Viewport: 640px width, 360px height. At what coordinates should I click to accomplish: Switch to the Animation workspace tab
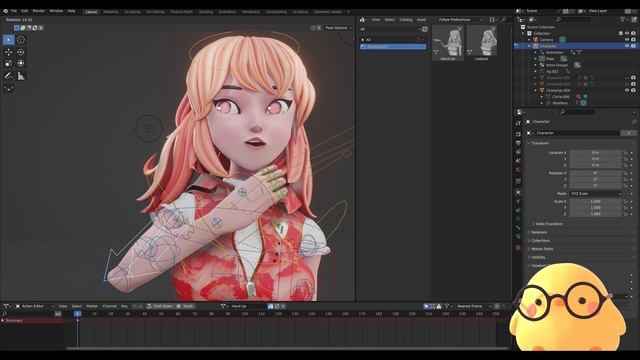coord(227,12)
